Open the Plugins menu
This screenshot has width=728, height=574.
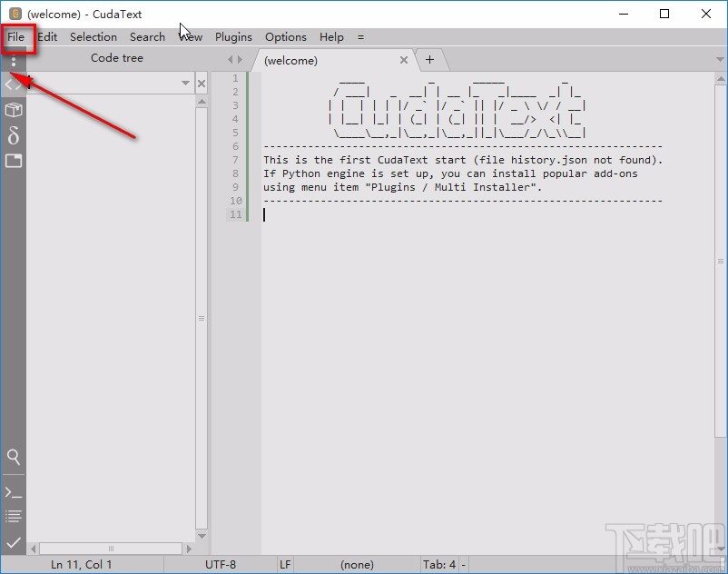233,36
